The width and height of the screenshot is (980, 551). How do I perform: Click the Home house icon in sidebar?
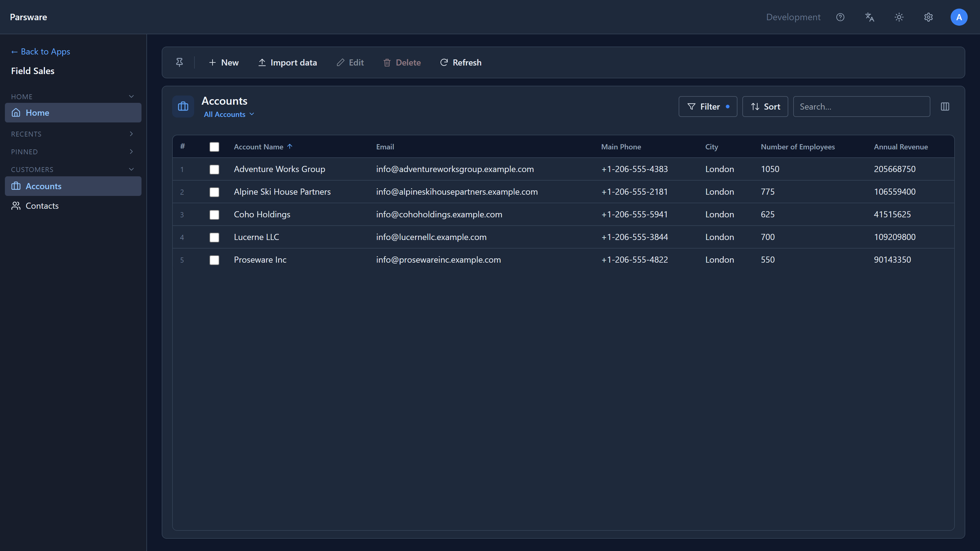(x=16, y=113)
